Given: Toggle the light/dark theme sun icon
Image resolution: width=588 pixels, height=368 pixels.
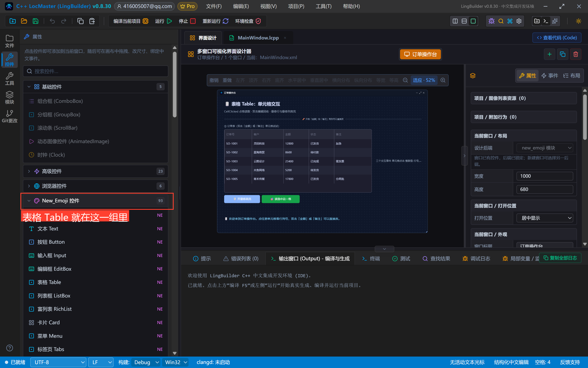Looking at the screenshot, I should 579,21.
